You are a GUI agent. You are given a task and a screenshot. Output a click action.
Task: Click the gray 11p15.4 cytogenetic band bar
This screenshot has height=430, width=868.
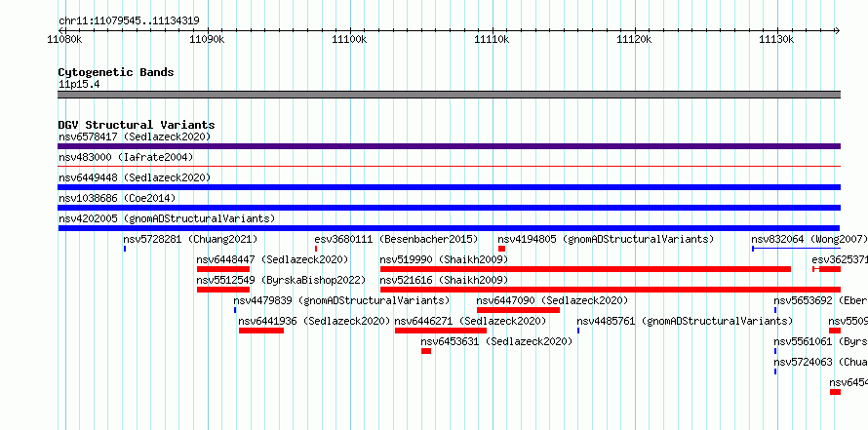(x=449, y=95)
